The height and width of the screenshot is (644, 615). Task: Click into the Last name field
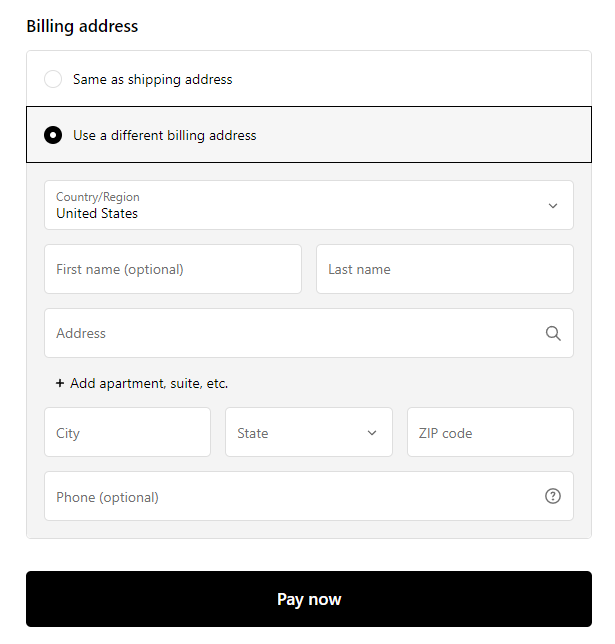click(444, 270)
